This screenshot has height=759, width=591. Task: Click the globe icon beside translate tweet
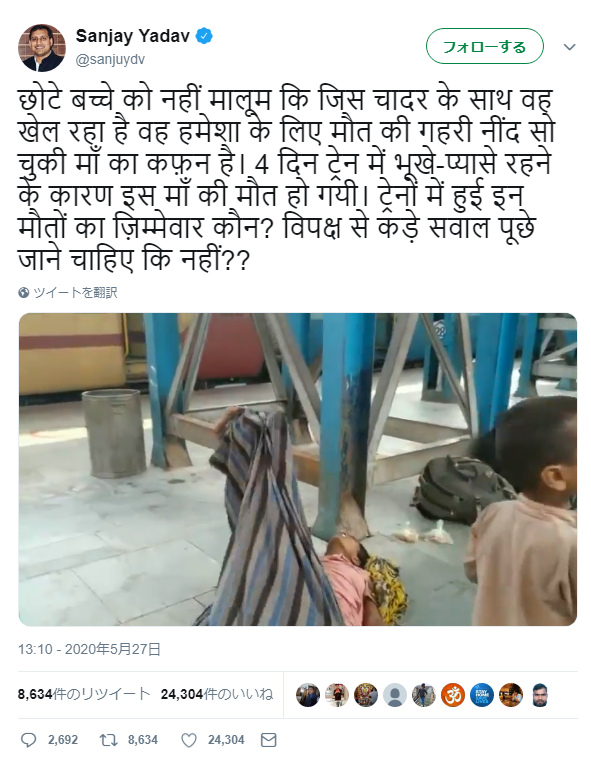[24, 292]
